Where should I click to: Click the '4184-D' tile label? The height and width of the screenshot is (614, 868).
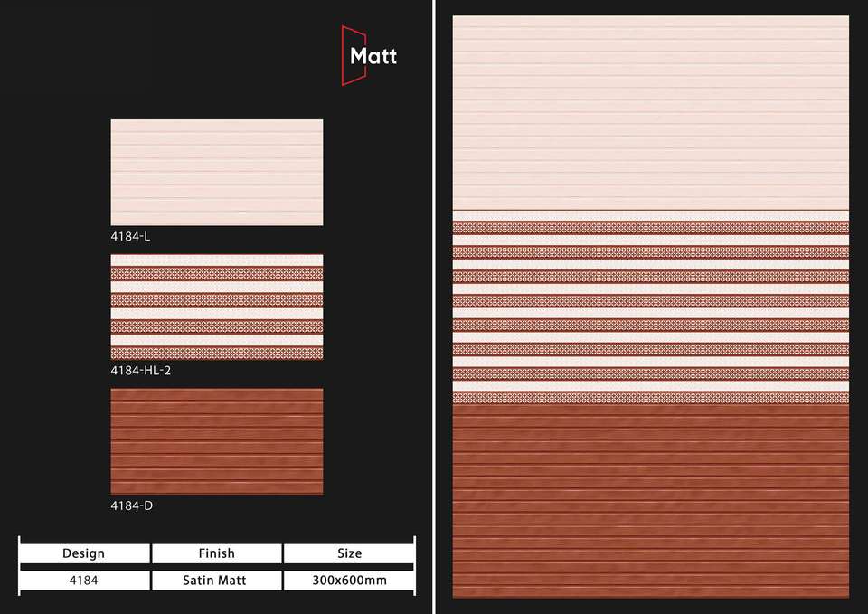132,505
